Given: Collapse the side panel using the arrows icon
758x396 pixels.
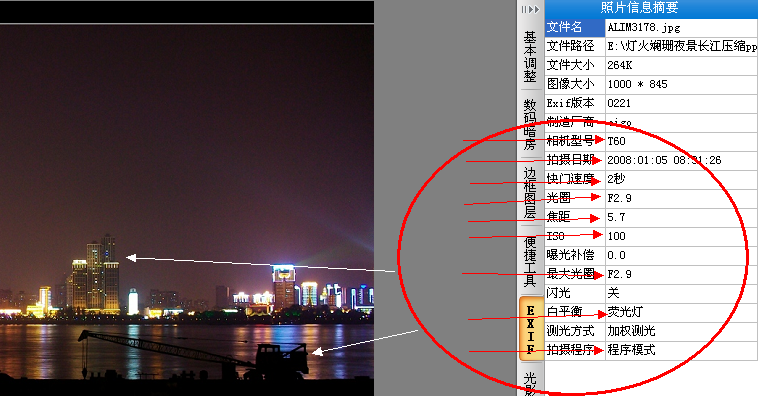Looking at the screenshot, I should click(530, 9).
